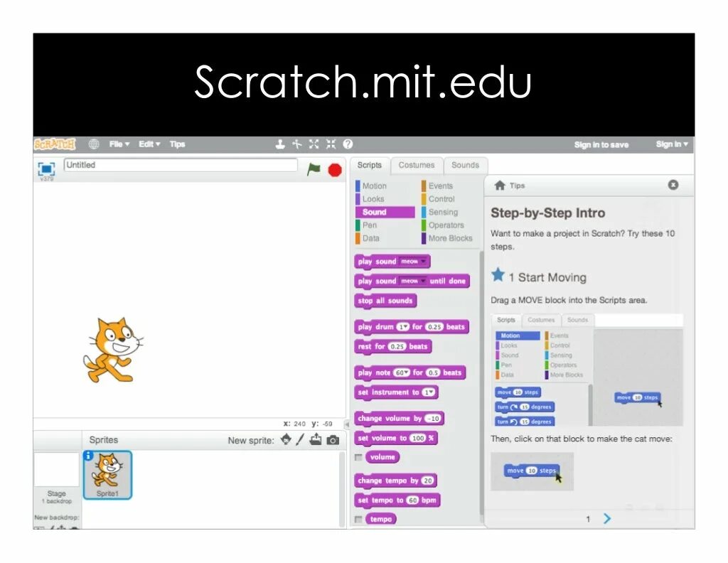This screenshot has width=728, height=563.
Task: Select the Sound block category
Action: point(385,212)
